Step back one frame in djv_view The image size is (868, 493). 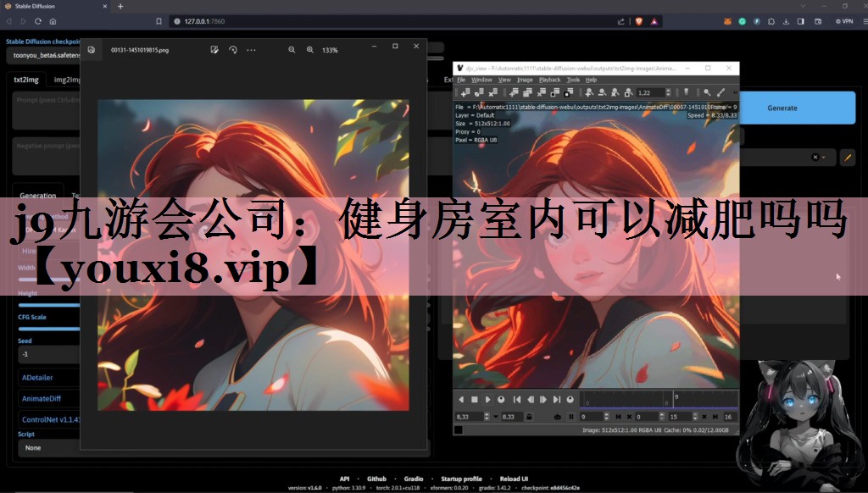pyautogui.click(x=531, y=400)
